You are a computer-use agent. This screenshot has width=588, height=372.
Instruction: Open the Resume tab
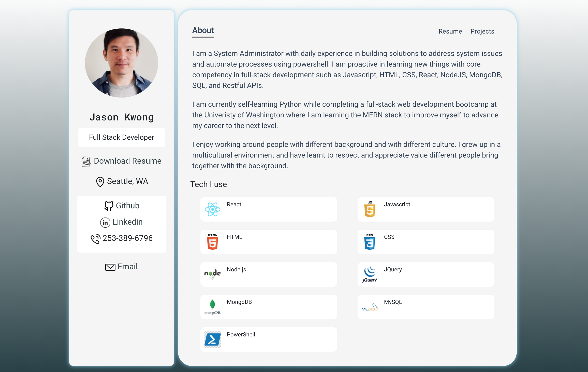450,31
